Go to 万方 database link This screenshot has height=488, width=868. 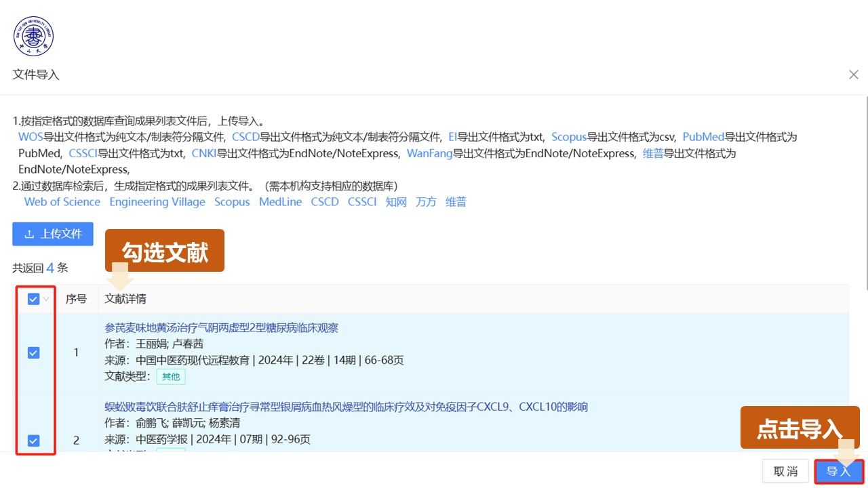[426, 202]
